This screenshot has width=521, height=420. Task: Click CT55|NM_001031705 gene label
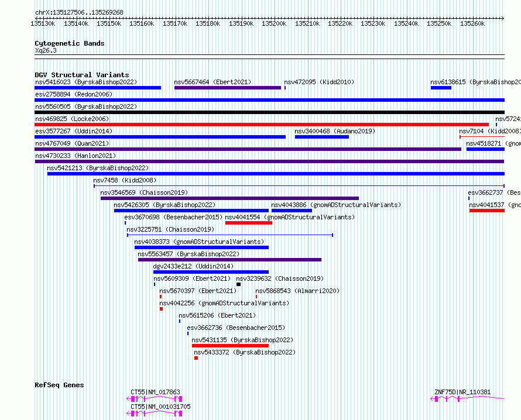pyautogui.click(x=160, y=407)
